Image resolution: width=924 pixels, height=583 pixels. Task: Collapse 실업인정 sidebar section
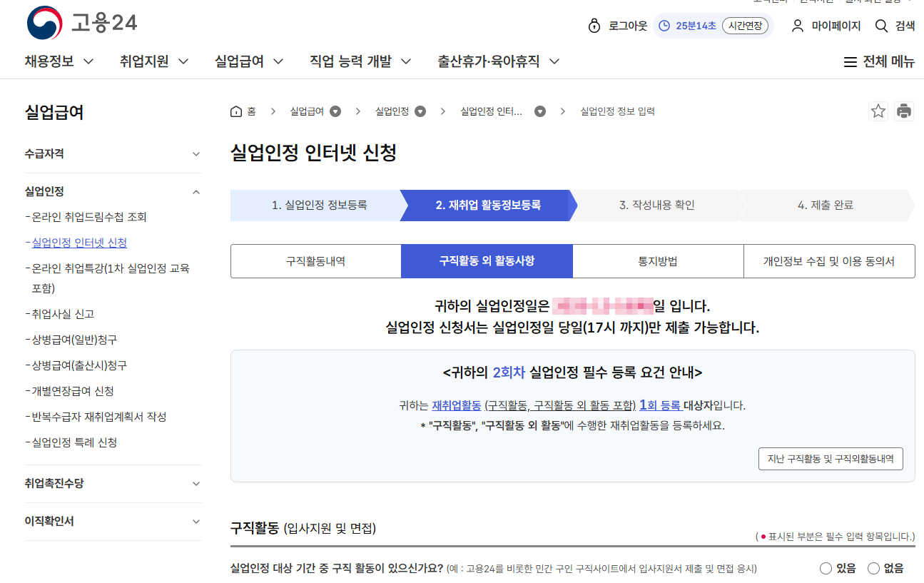113,191
